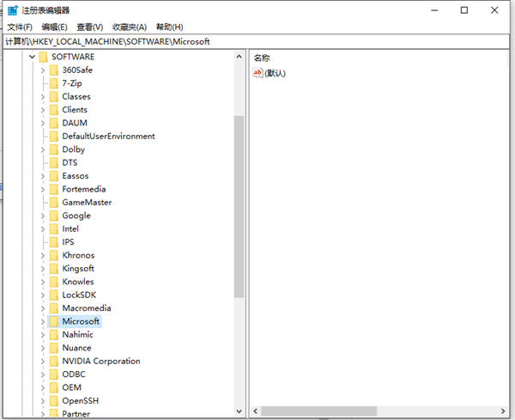
Task: Open the 收藏夹(A) menu
Action: pyautogui.click(x=129, y=27)
